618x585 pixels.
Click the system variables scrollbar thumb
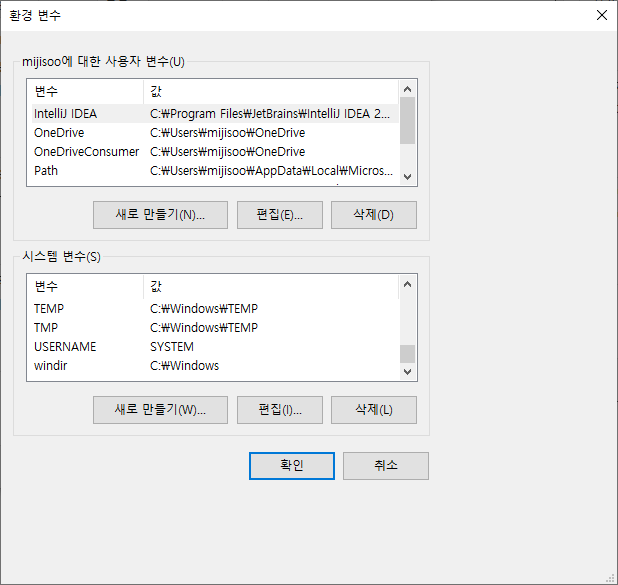click(x=408, y=354)
